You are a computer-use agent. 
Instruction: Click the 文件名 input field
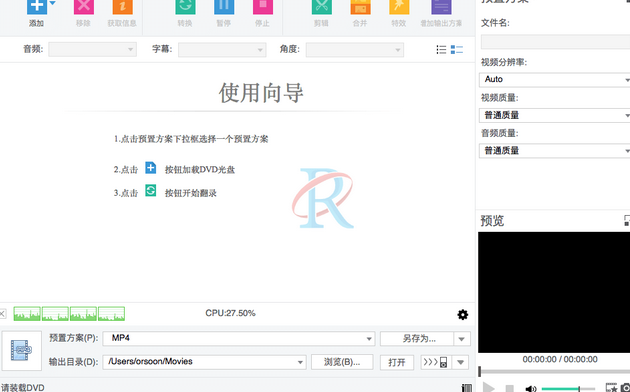click(x=555, y=42)
